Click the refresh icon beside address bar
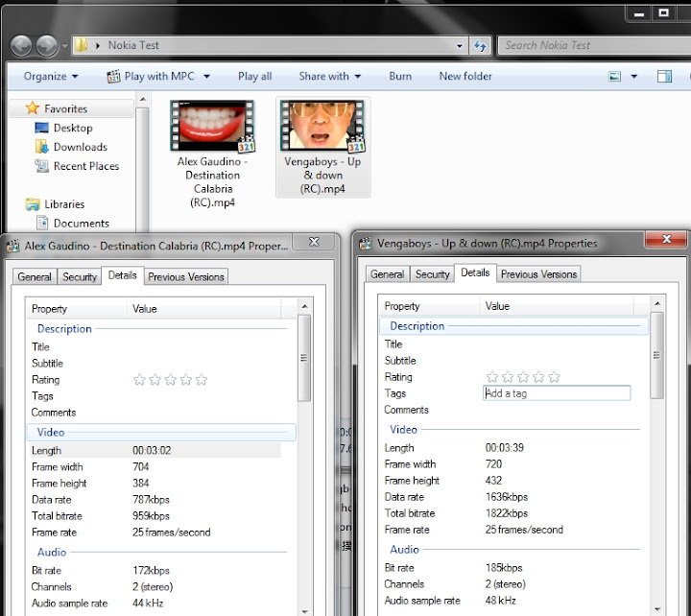Viewport: 691px width, 616px height. click(481, 45)
